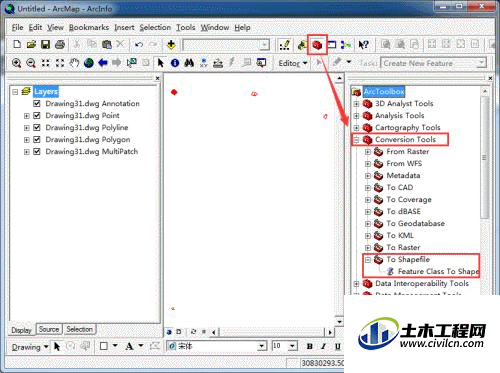Toggle Drawing31.dwg Polygon layer visibility

37,139
